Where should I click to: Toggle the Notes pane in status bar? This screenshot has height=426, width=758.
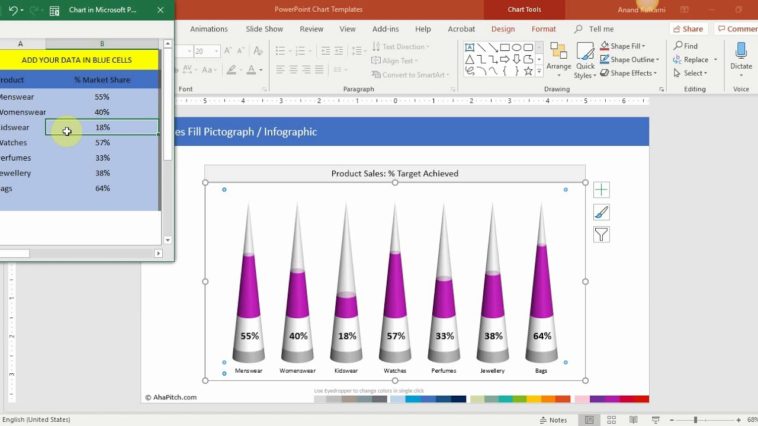pyautogui.click(x=553, y=420)
